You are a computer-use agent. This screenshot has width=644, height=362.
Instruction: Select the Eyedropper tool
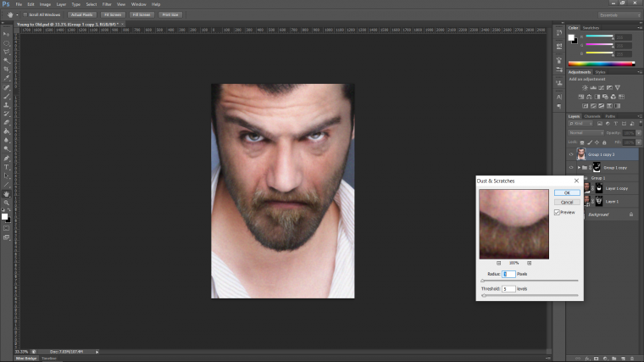pyautogui.click(x=6, y=78)
